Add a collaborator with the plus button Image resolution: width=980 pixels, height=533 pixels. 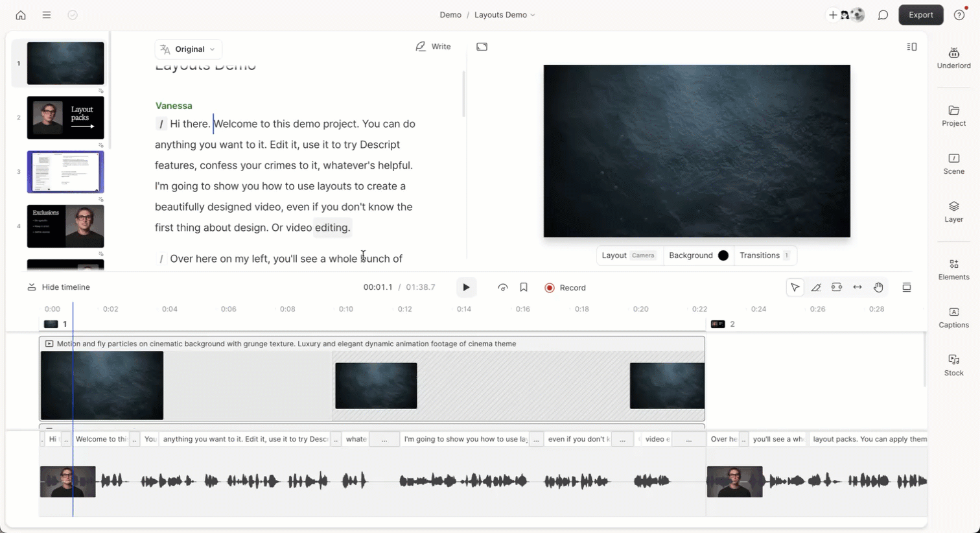pyautogui.click(x=833, y=15)
